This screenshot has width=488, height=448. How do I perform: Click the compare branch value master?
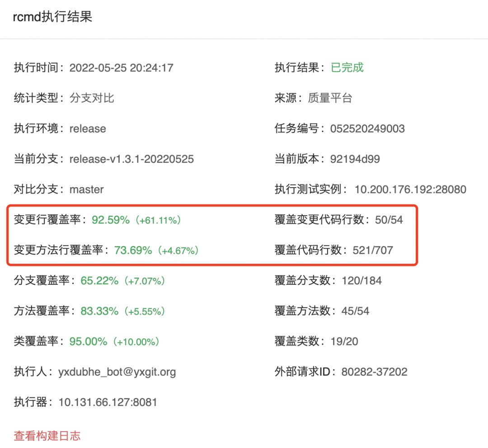(86, 189)
